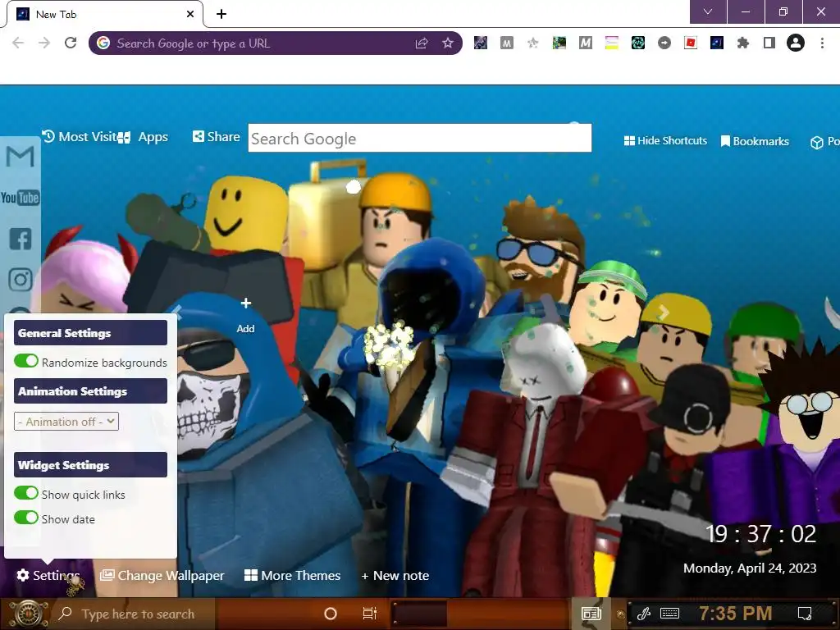Open Windows Task View
The image size is (840, 630).
pos(370,613)
